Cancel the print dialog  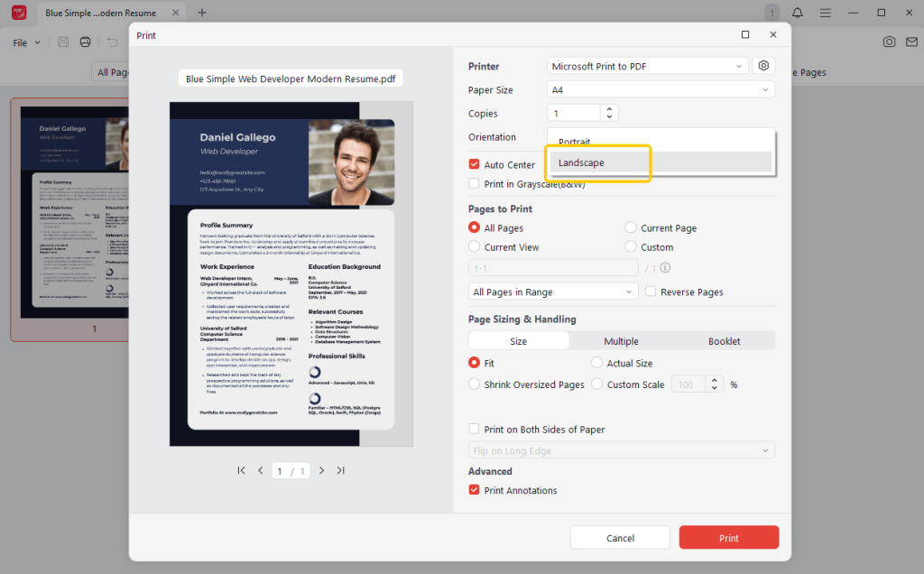(620, 538)
